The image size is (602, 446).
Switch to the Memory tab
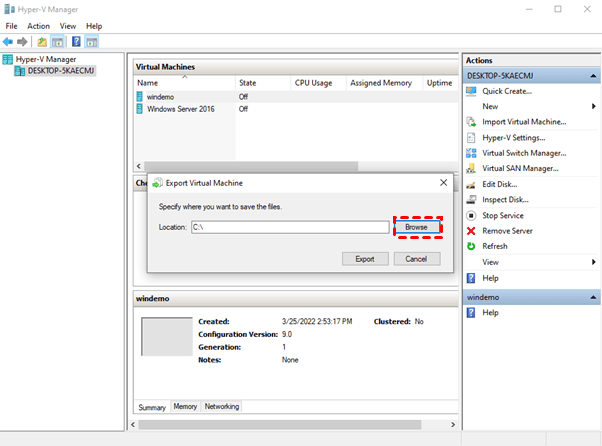point(185,406)
